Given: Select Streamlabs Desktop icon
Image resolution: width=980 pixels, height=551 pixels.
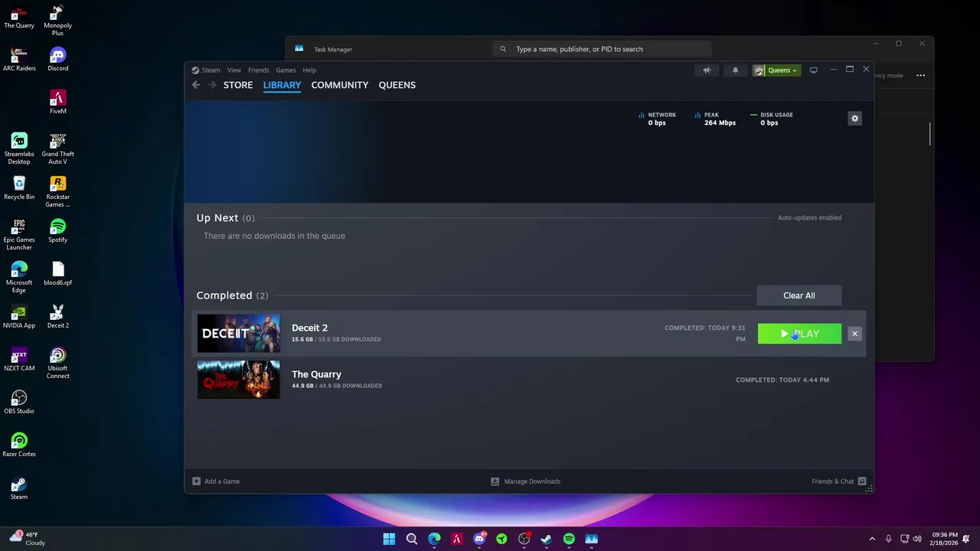Looking at the screenshot, I should pyautogui.click(x=19, y=148).
